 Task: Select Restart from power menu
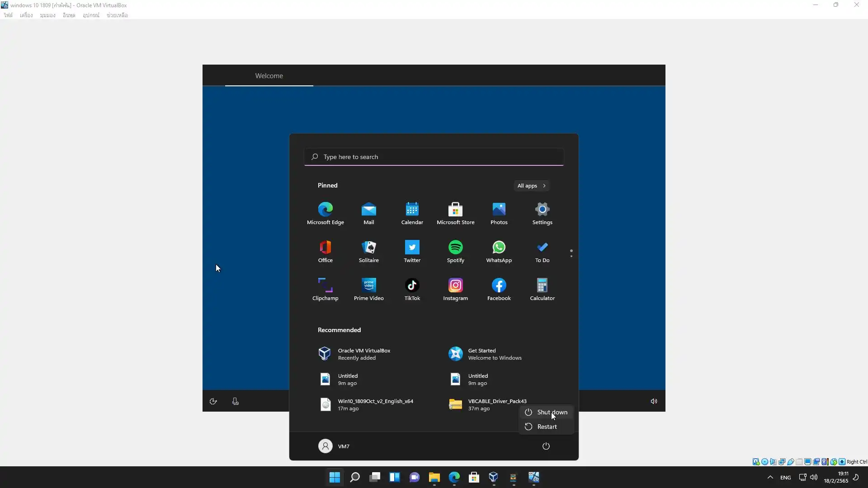546,427
